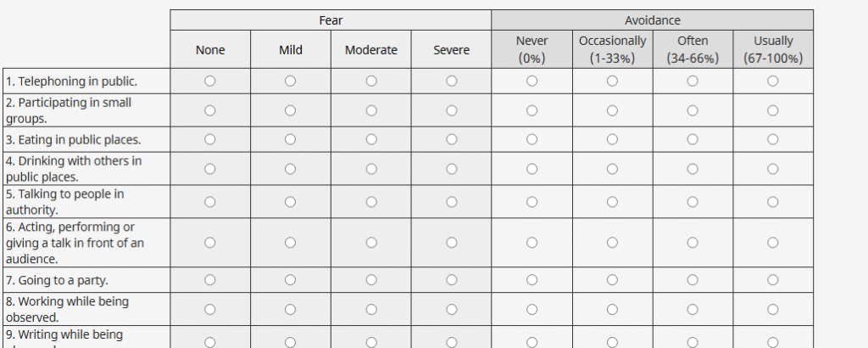Choose Severe fear for Drinking with others
The image size is (868, 348).
452,169
